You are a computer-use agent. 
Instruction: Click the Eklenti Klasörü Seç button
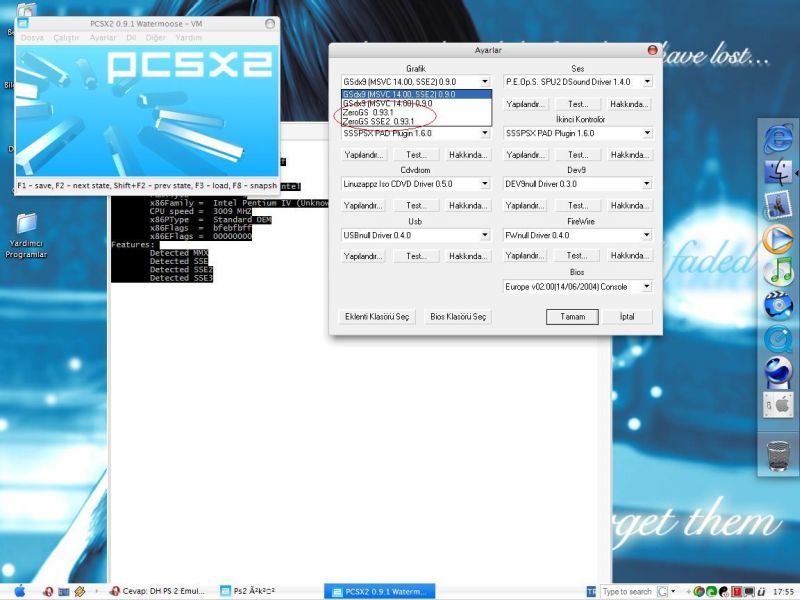pos(377,317)
